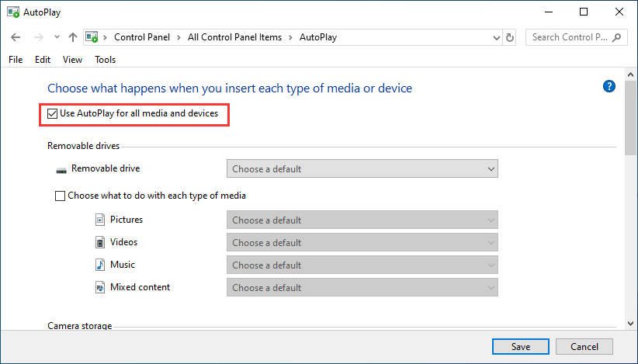The image size is (638, 364).
Task: Open the Tools menu
Action: (106, 60)
